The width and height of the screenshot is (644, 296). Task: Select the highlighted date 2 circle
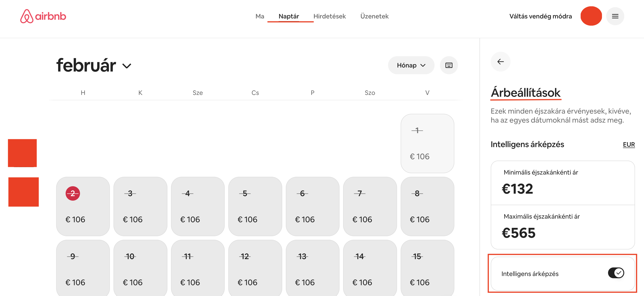(x=73, y=193)
